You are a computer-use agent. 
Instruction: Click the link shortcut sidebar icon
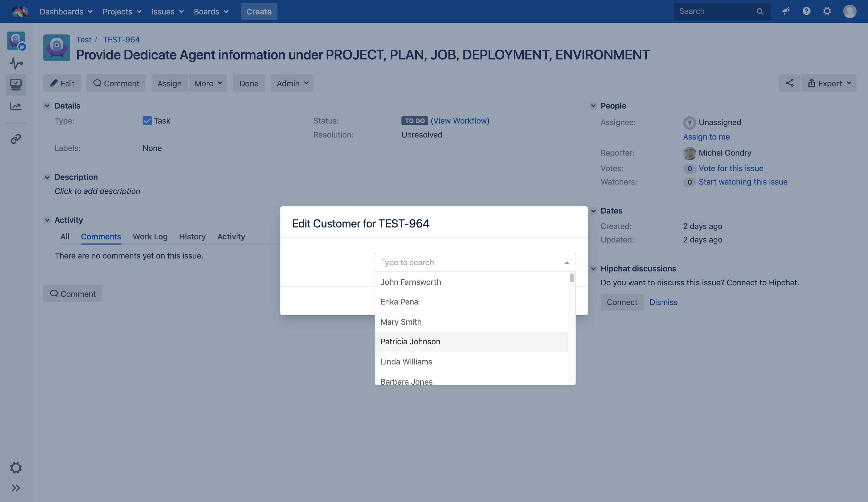click(x=16, y=139)
